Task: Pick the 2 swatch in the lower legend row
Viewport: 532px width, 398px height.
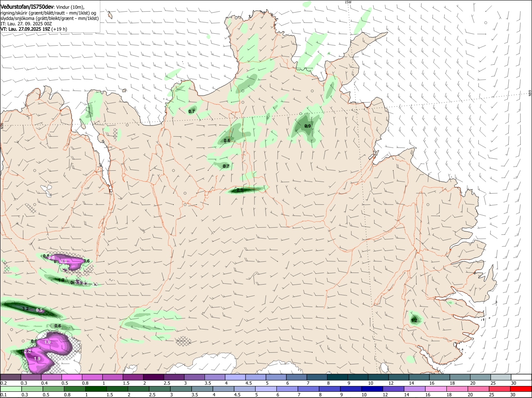Action: pos(139,389)
